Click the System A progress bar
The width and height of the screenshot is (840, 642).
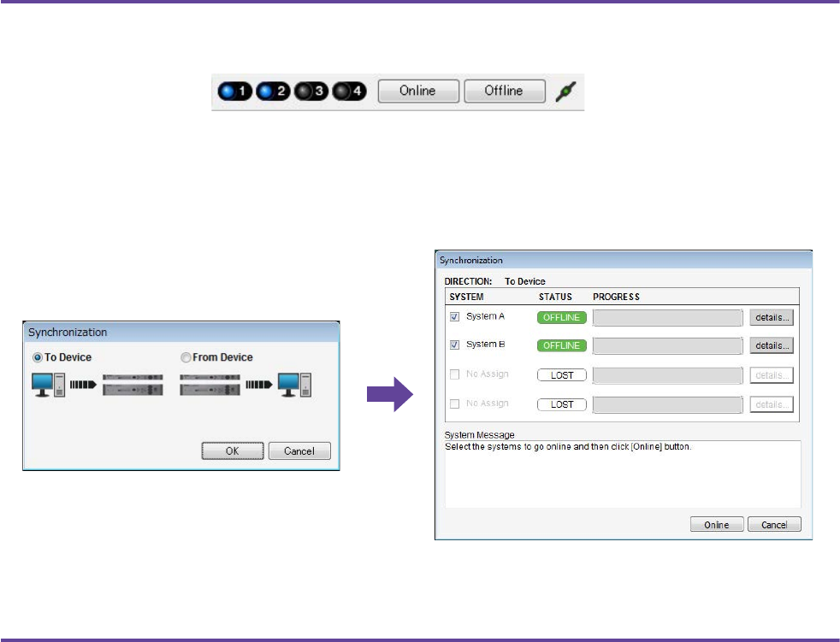click(667, 317)
